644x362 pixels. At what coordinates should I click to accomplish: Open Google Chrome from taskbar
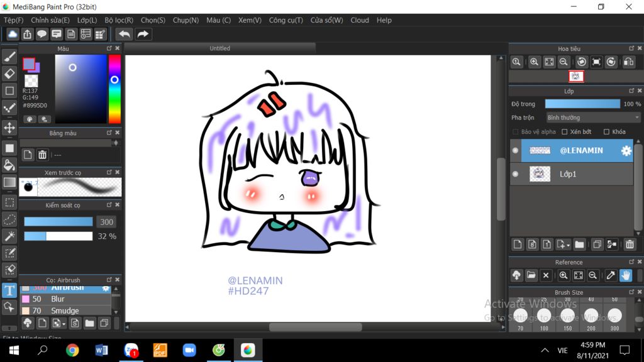coord(72,350)
